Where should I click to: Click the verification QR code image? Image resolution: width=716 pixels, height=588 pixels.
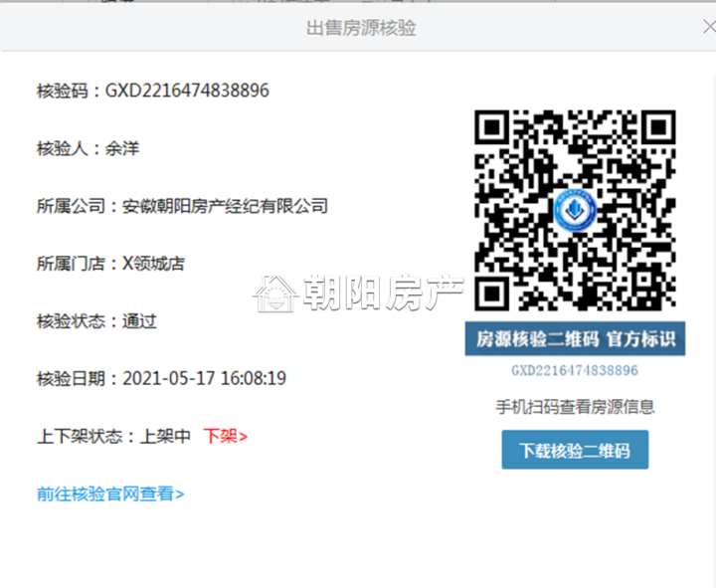click(x=575, y=211)
